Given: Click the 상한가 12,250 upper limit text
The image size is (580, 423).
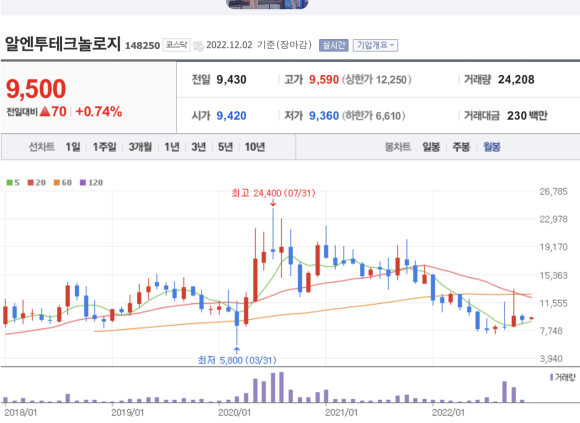Looking at the screenshot, I should [x=377, y=80].
